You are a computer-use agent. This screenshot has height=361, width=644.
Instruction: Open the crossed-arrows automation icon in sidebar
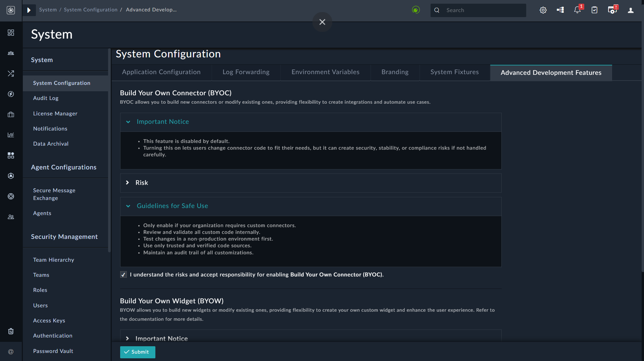11,73
